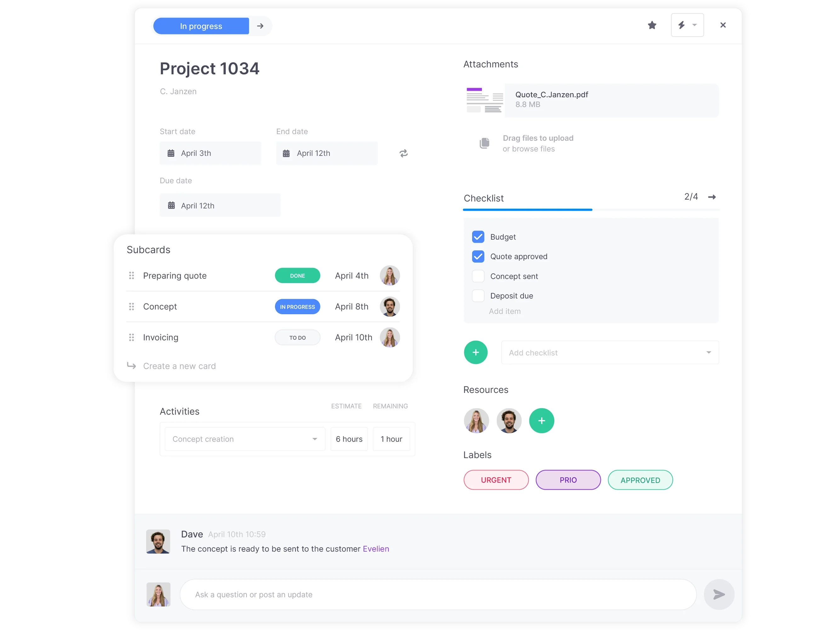
Task: Toggle the Concept sent checkbox
Action: (x=478, y=276)
